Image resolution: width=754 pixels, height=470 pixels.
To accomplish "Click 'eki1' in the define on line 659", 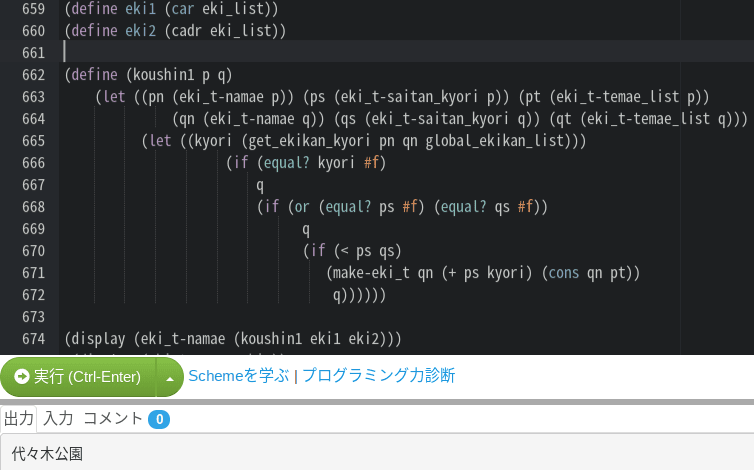I will (x=140, y=9).
